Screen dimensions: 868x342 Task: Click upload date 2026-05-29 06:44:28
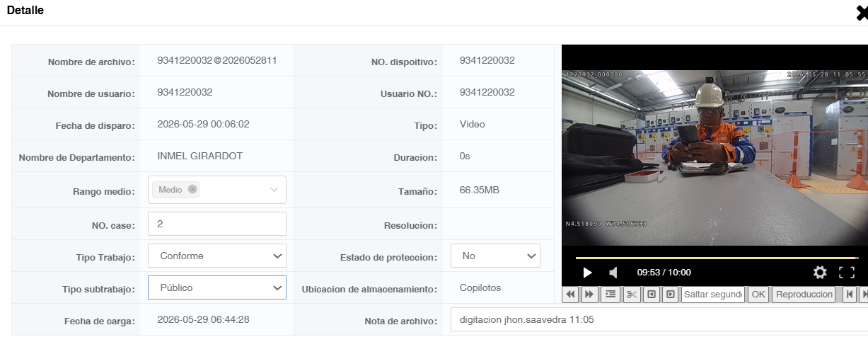(x=203, y=319)
